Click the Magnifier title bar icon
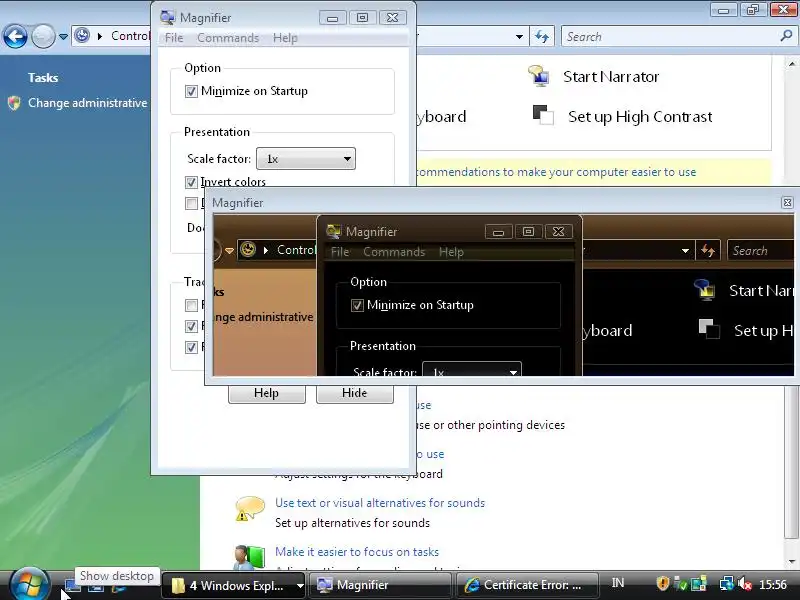The image size is (800, 600). click(x=167, y=17)
